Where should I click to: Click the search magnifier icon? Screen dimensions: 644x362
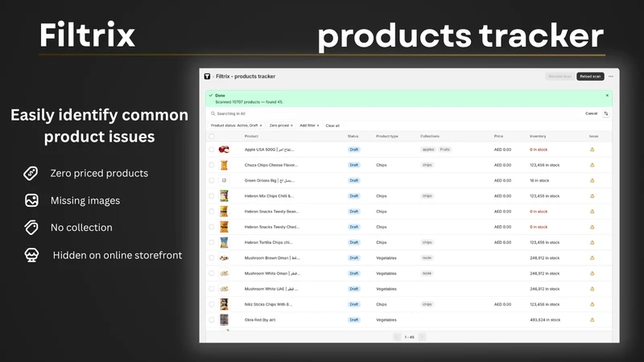[213, 113]
